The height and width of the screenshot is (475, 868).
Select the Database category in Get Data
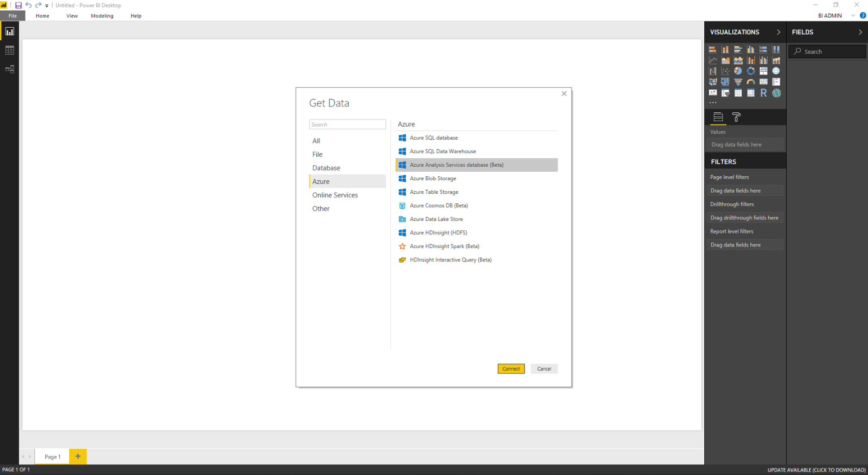[x=348, y=168]
